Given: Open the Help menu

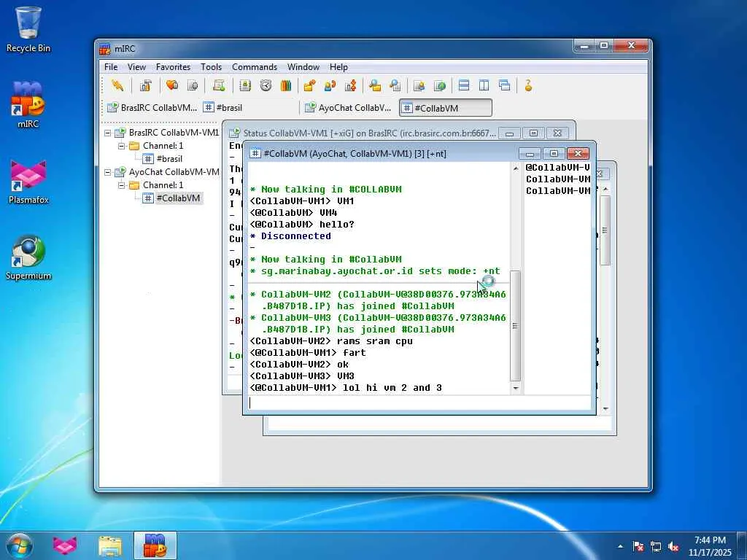Looking at the screenshot, I should click(x=338, y=67).
